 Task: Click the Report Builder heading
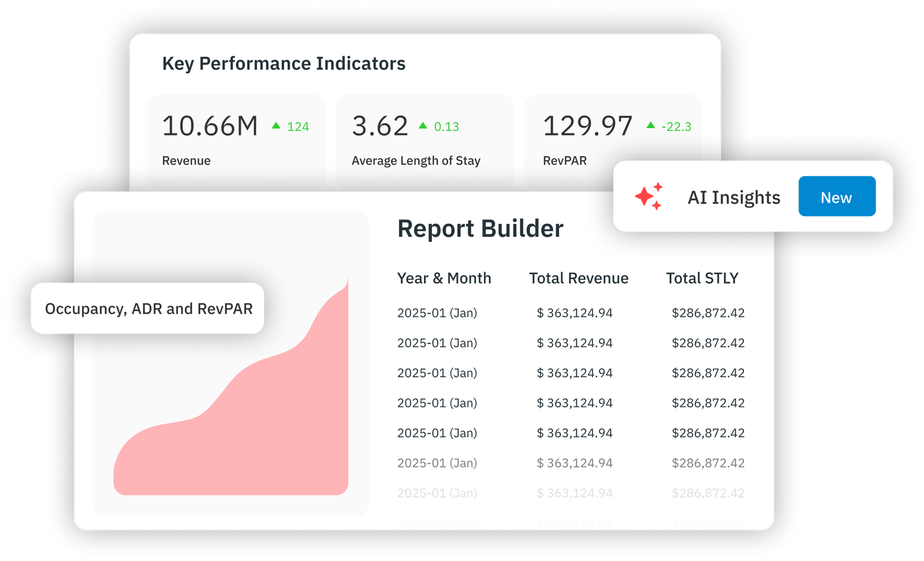(x=480, y=229)
